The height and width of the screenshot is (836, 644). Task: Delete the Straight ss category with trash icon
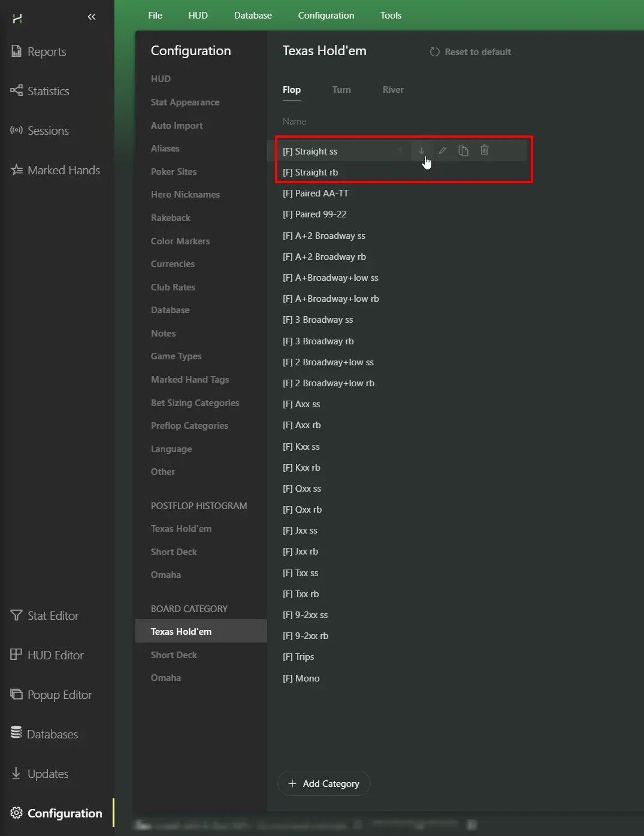[x=485, y=151]
